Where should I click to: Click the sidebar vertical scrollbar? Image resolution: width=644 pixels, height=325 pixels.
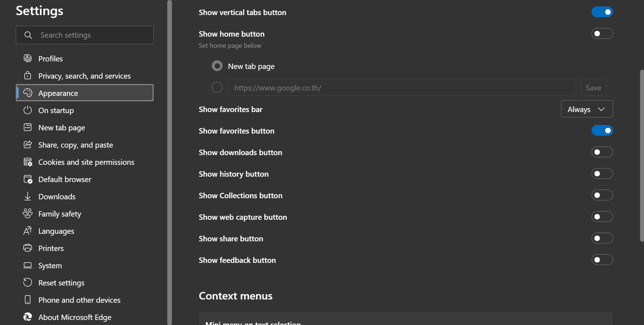click(x=169, y=162)
